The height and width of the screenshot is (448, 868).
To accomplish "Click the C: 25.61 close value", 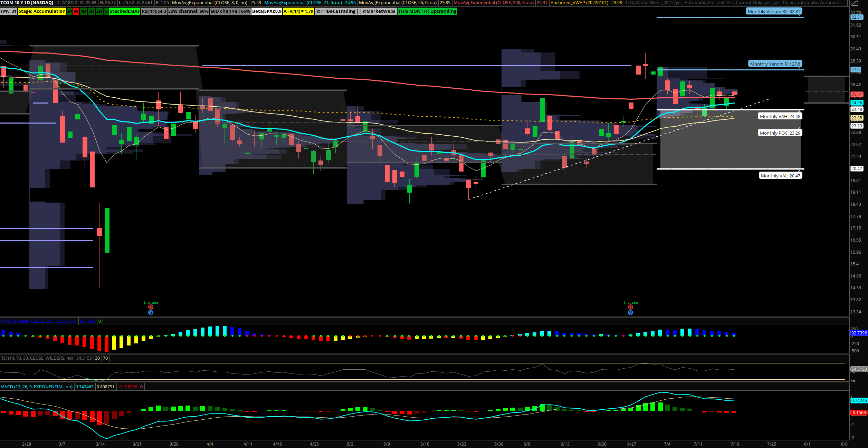I will pos(145,2).
